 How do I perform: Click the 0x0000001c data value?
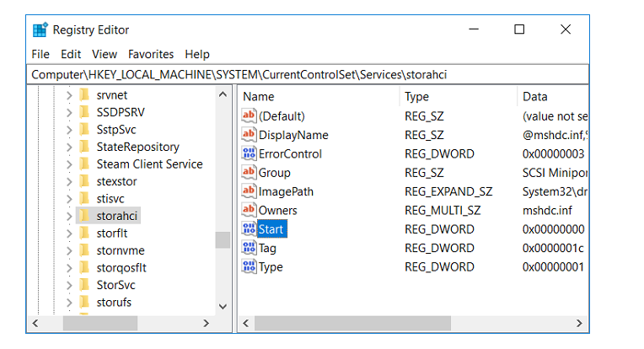pos(553,249)
